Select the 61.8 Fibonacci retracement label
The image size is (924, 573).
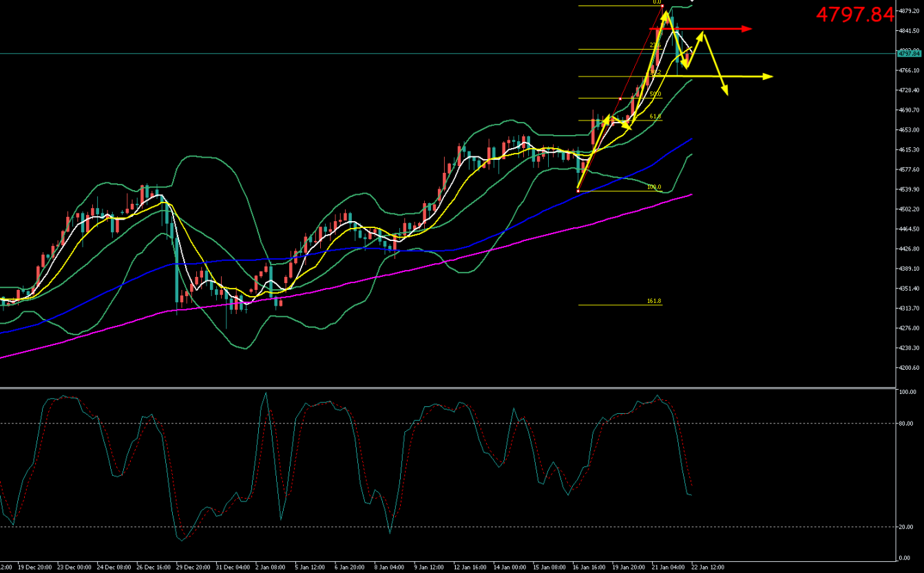coord(655,117)
